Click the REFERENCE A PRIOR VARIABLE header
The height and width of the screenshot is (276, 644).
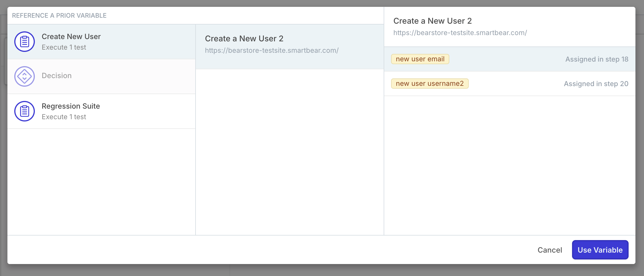pos(59,15)
